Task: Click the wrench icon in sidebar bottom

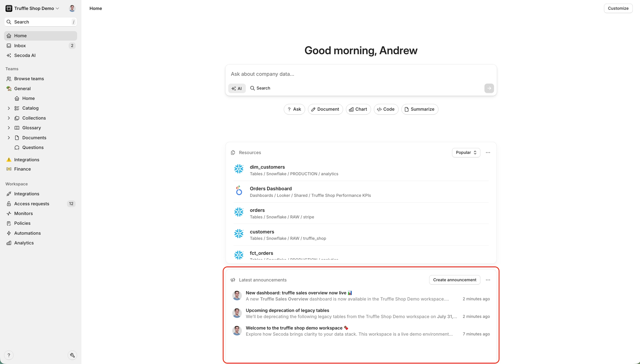Action: click(72, 355)
